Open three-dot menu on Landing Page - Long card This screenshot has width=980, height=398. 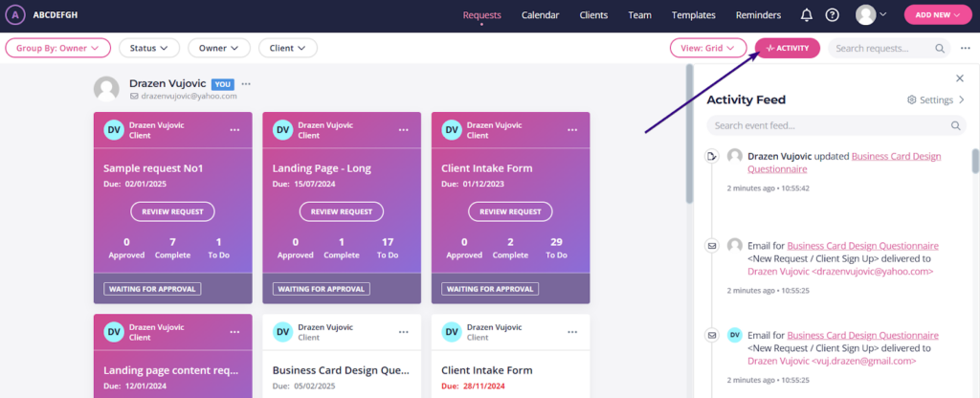(403, 129)
